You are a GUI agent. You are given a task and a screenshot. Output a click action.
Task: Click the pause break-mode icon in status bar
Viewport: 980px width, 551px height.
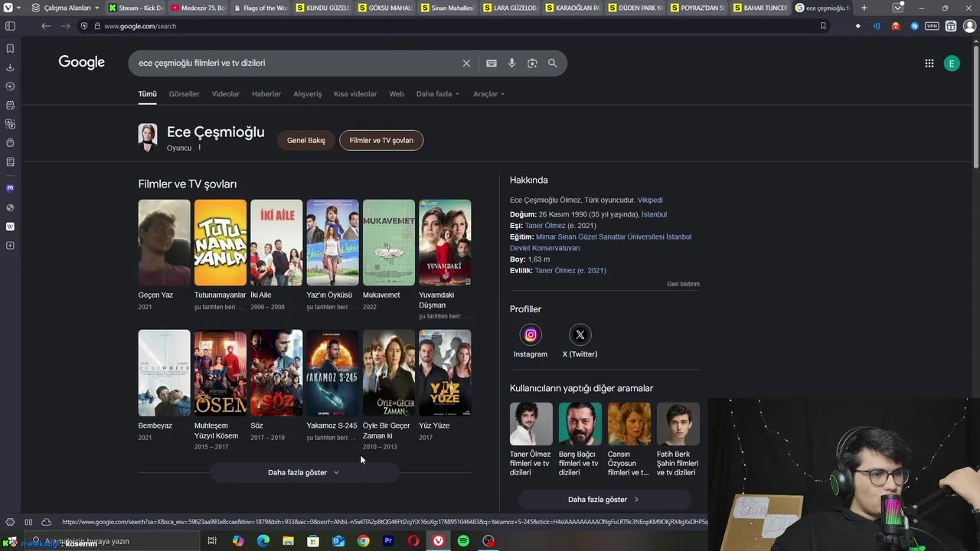click(28, 522)
